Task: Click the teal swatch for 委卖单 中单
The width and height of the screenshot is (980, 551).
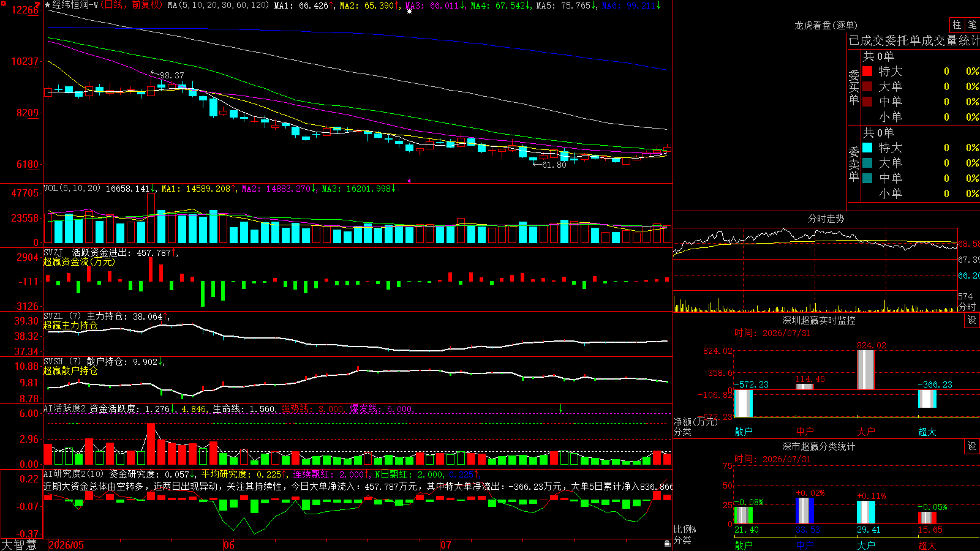Action: [x=867, y=178]
